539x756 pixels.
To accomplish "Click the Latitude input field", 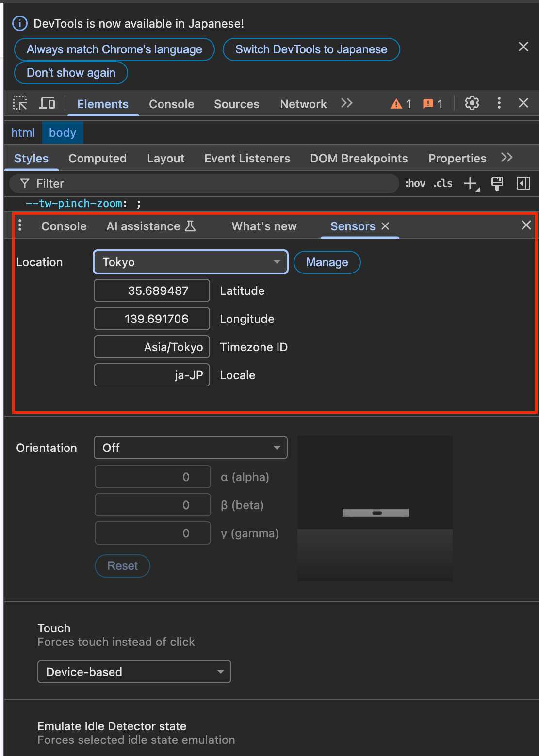I will [x=152, y=291].
